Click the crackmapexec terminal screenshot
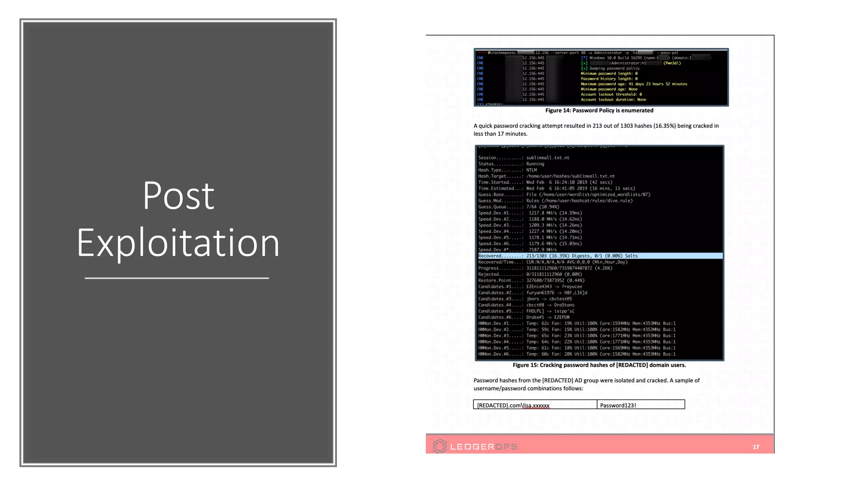868x488 pixels. coord(601,77)
